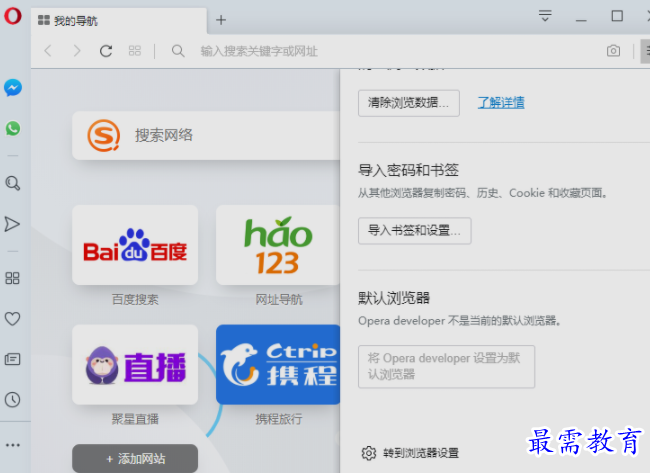The height and width of the screenshot is (473, 650).
Task: Toggle the easy setup panel button
Action: pos(645,51)
